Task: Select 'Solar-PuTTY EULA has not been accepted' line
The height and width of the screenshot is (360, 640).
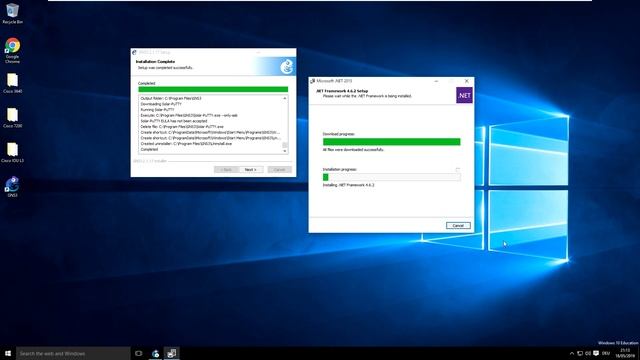Action: [x=174, y=121]
